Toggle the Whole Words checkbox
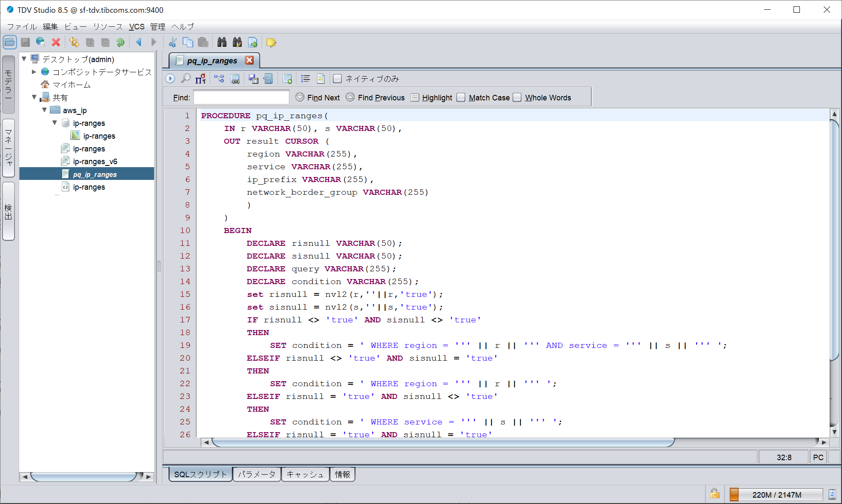This screenshot has height=504, width=842. point(517,97)
